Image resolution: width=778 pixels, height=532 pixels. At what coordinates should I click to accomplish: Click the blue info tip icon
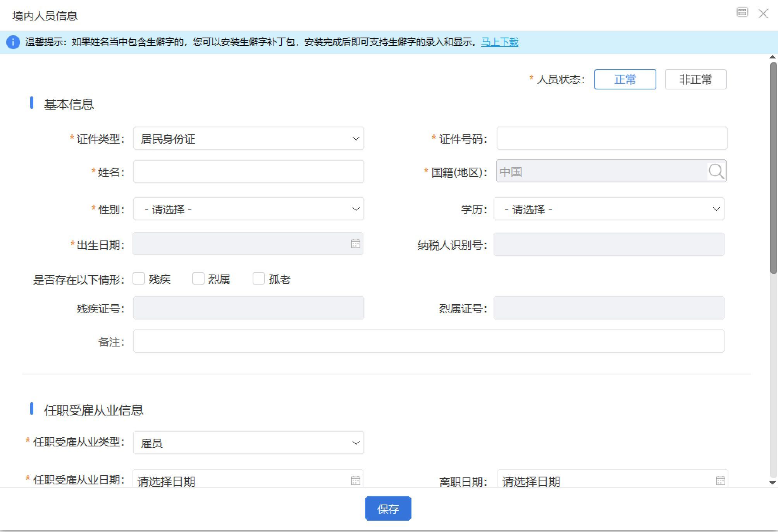(x=13, y=42)
